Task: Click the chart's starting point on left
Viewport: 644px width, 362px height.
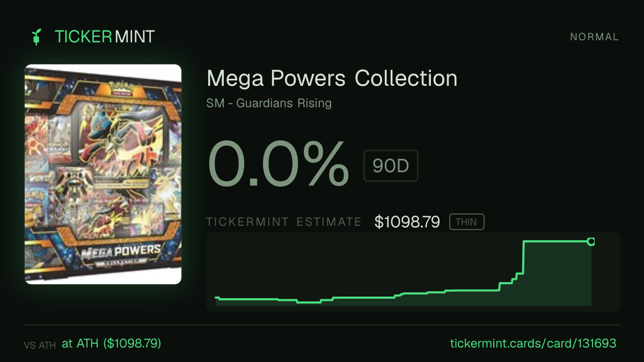Action: [x=216, y=298]
